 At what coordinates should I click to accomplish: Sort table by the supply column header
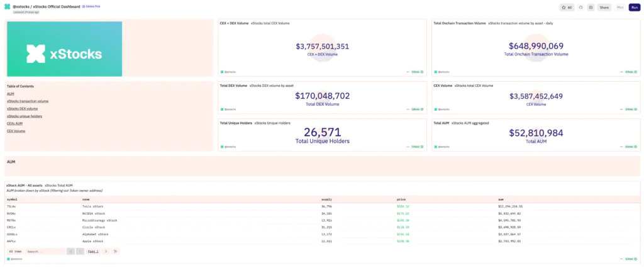pos(326,199)
